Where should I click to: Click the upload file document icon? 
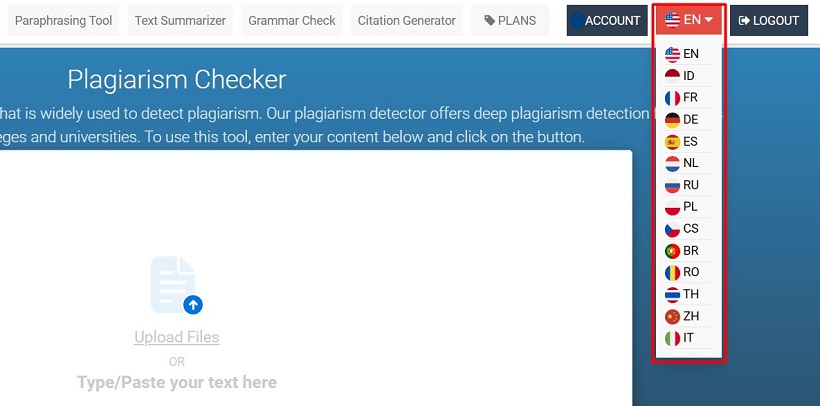(175, 285)
